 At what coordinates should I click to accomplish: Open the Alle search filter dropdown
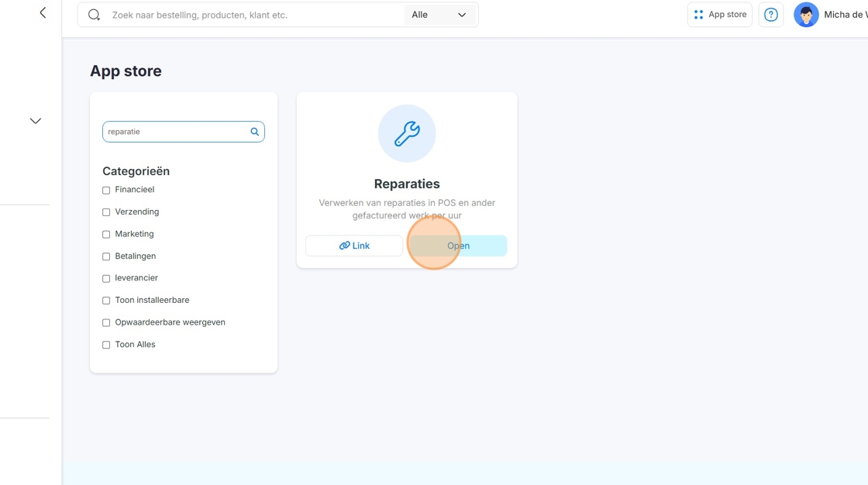[x=439, y=15]
